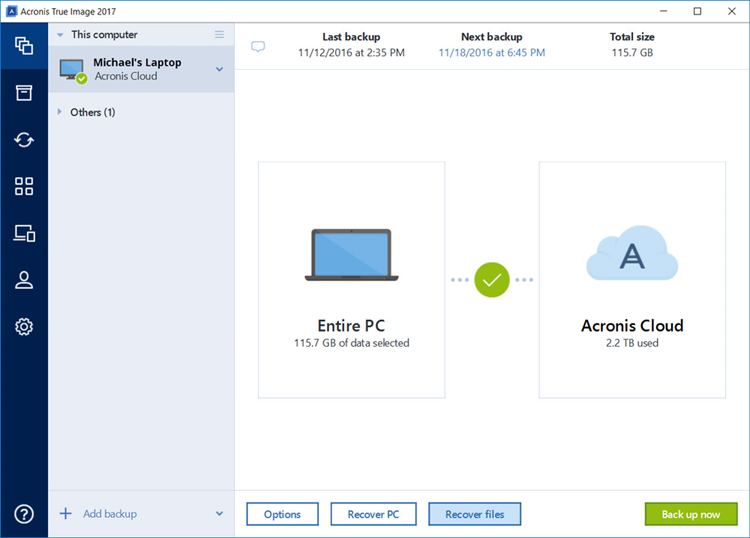Collapse the This computer section
Viewport: 750px width, 538px height.
tap(60, 35)
